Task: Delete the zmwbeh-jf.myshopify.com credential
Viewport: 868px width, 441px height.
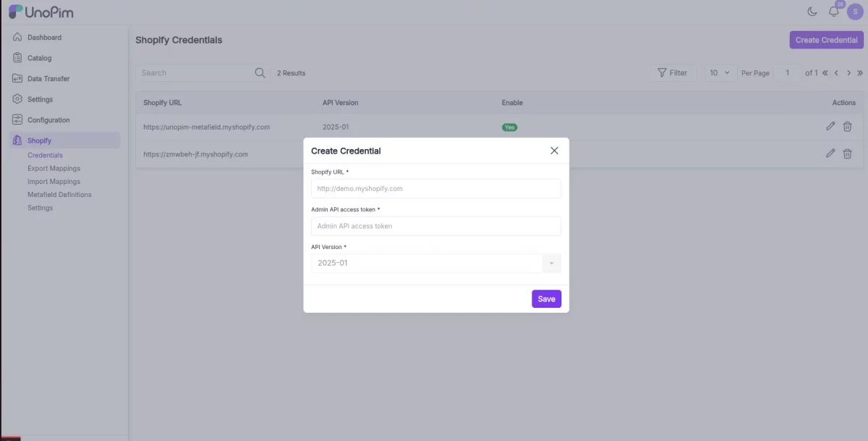Action: (847, 154)
